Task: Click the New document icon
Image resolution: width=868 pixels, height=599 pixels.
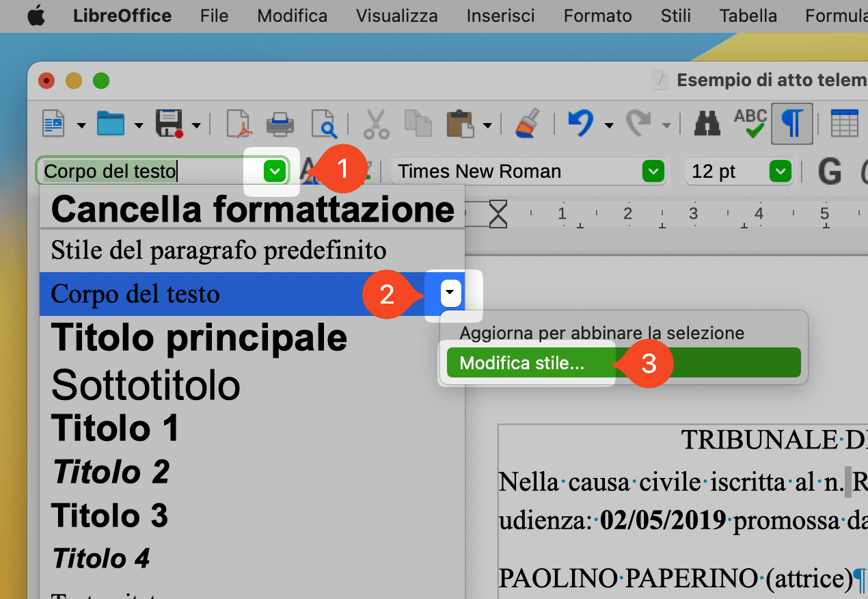Action: (x=53, y=124)
